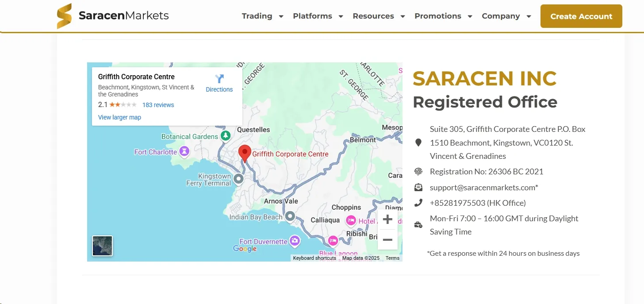Click the Suite 305 address text
644x304 pixels.
[x=508, y=142]
